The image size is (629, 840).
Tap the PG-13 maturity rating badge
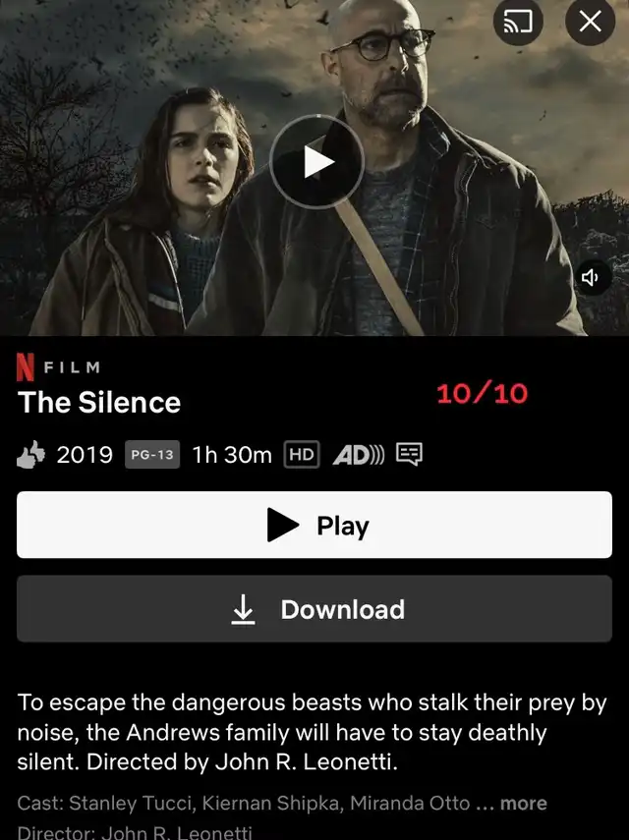pos(152,455)
